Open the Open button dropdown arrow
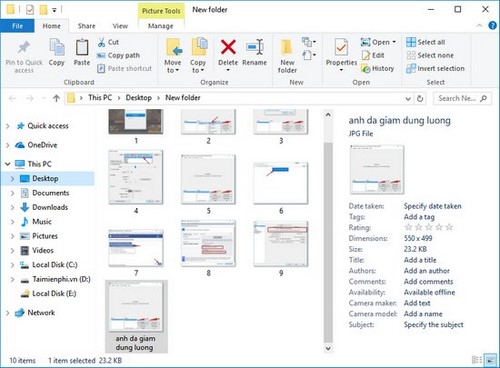500x368 pixels. pyautogui.click(x=394, y=42)
